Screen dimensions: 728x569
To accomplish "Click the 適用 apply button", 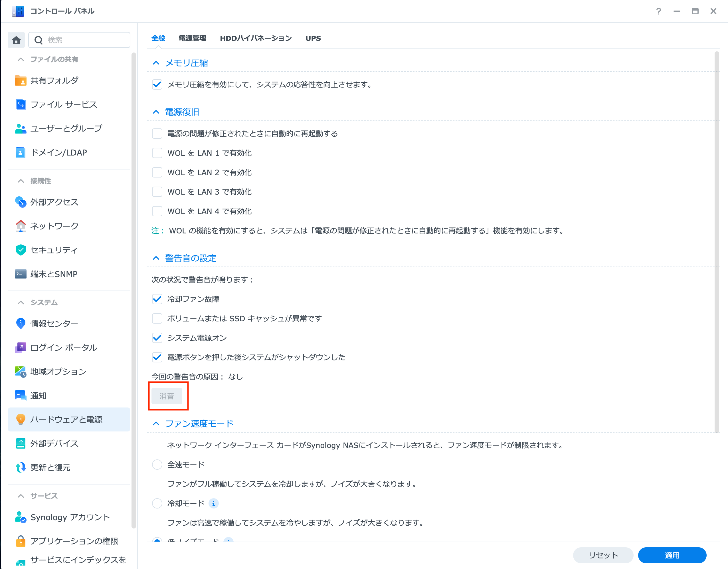I will click(672, 555).
